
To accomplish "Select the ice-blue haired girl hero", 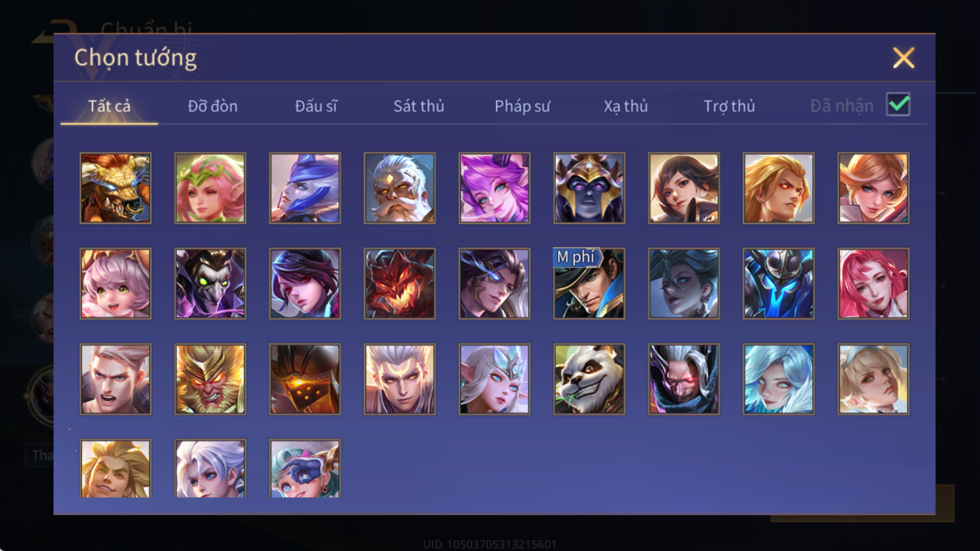I will click(778, 379).
